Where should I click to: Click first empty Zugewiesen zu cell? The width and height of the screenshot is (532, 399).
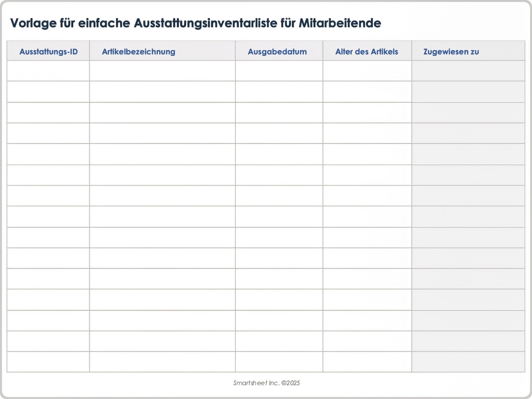click(468, 71)
